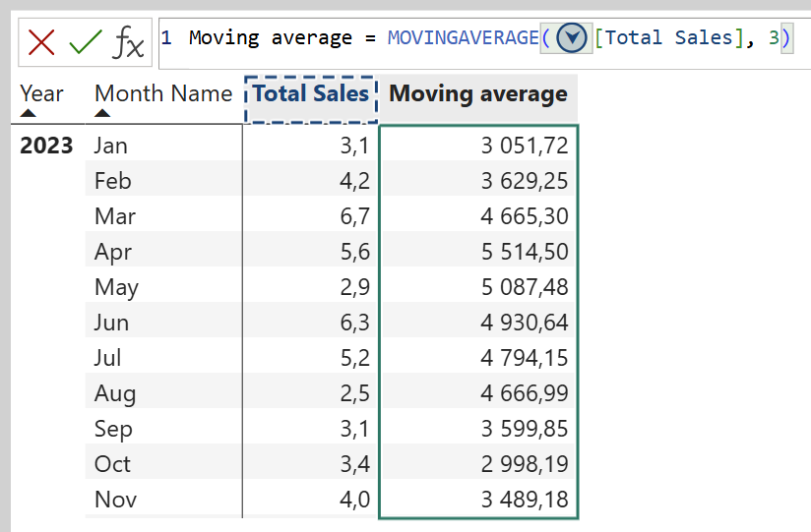Select the Nov month row

115,500
